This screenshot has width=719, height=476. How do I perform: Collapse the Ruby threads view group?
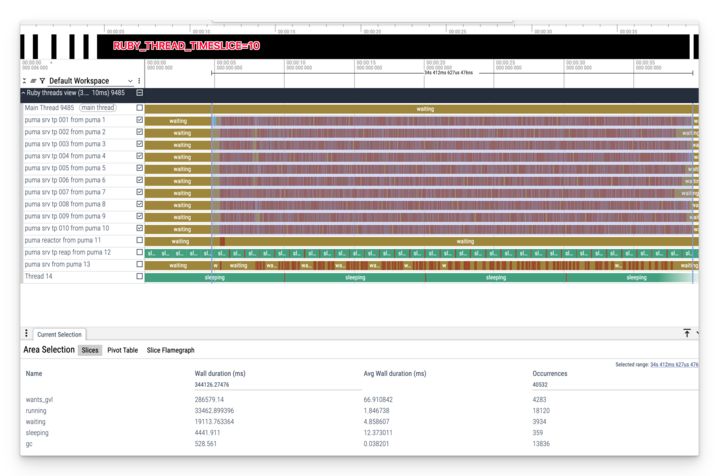click(x=23, y=93)
